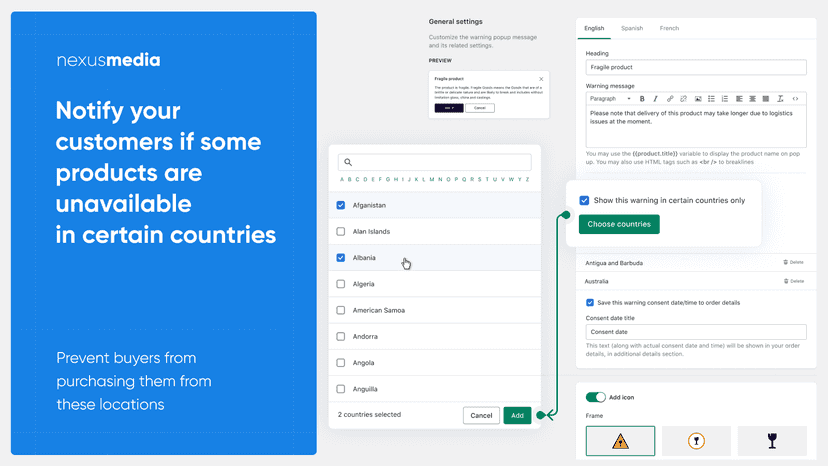Click the green Add button

517,416
